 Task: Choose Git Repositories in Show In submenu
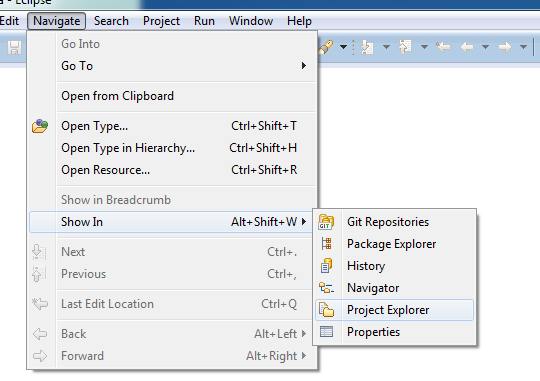click(x=394, y=222)
